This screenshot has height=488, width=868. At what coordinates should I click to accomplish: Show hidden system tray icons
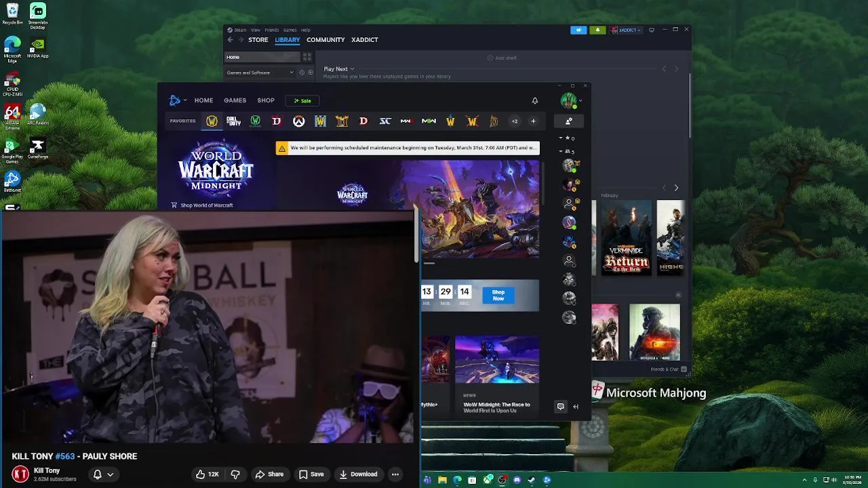(805, 480)
